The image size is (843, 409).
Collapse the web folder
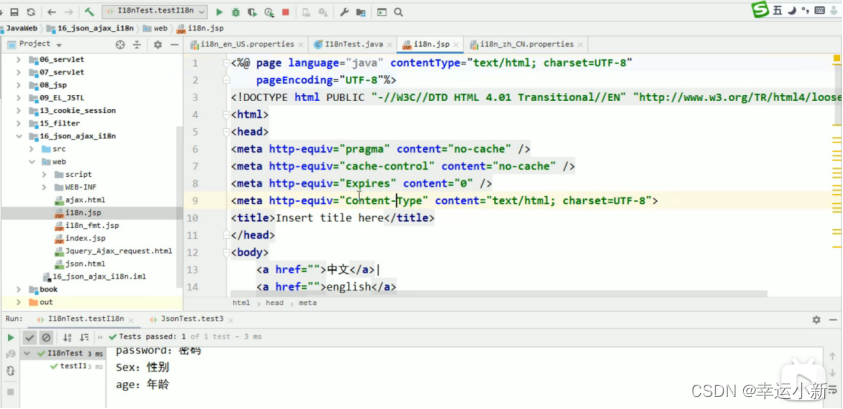pos(32,162)
